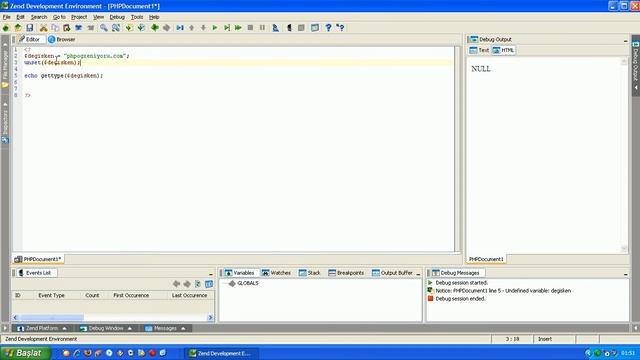Expand the GLOBALS variables node

(x=231, y=283)
